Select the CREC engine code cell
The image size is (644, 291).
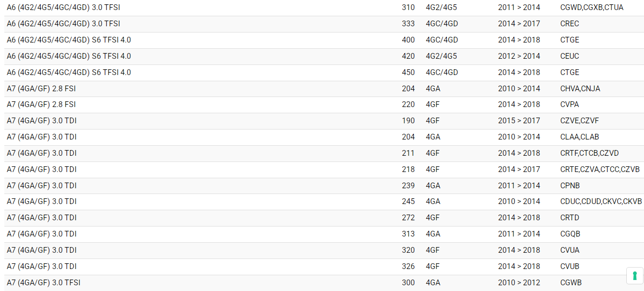pyautogui.click(x=569, y=24)
